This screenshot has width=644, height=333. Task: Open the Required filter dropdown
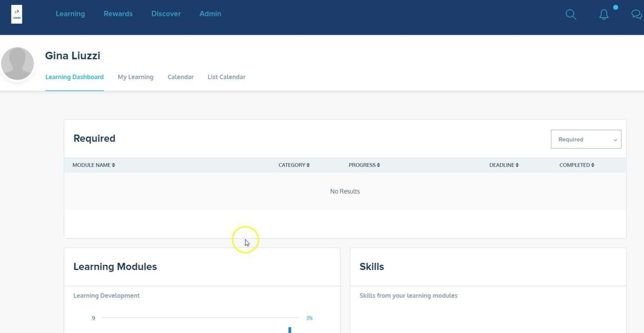586,139
